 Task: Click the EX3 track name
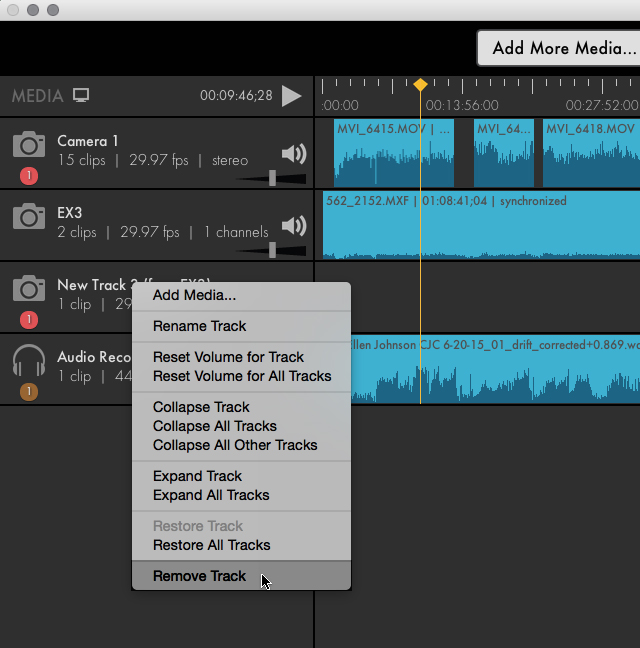pyautogui.click(x=69, y=213)
